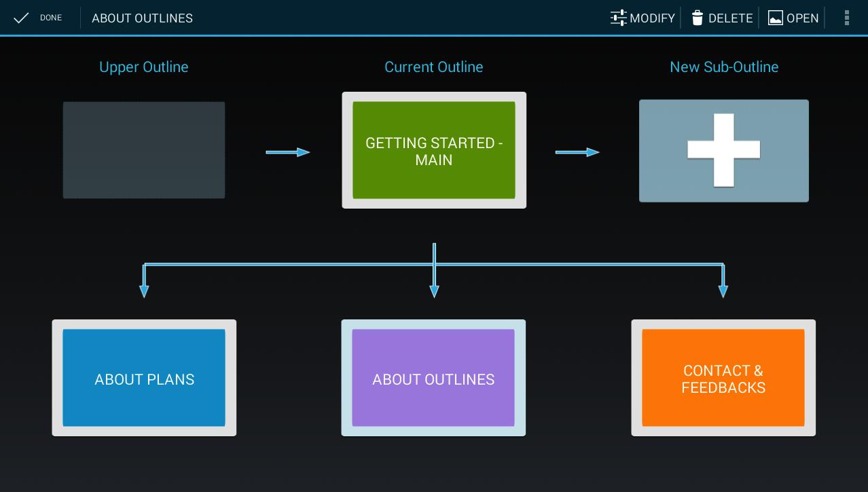Tap the Done checkmark icon

coord(21,18)
